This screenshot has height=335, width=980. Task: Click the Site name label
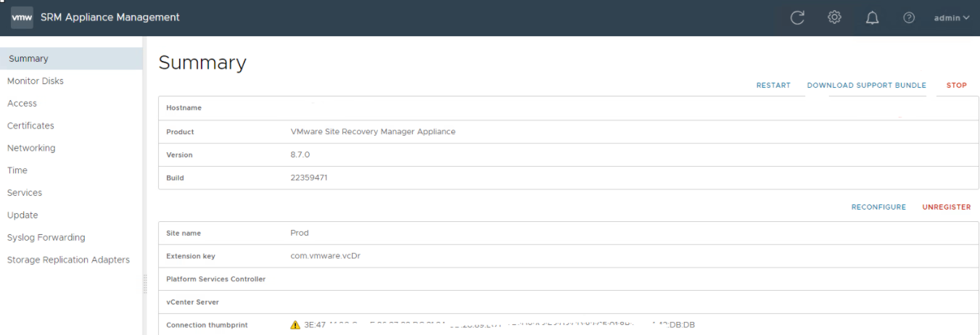184,233
